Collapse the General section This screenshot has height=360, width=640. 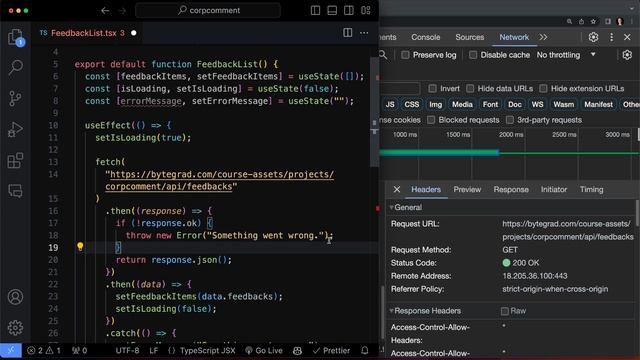click(x=391, y=207)
